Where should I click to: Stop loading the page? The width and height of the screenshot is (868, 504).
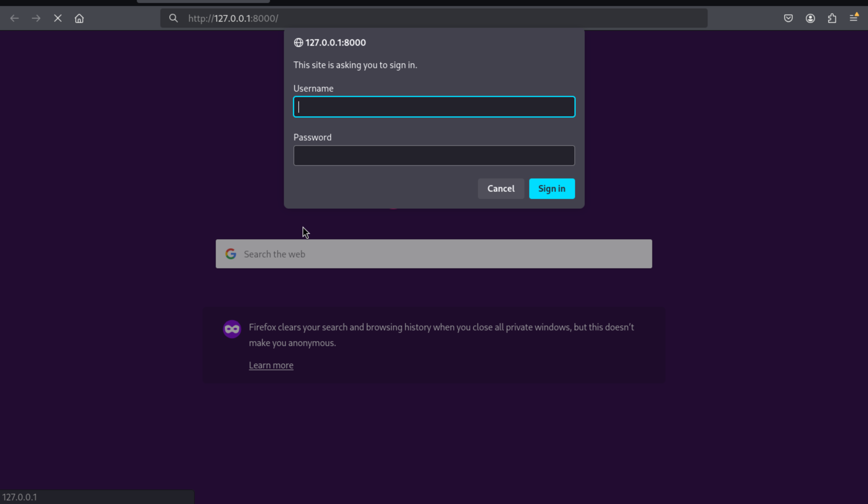[58, 18]
